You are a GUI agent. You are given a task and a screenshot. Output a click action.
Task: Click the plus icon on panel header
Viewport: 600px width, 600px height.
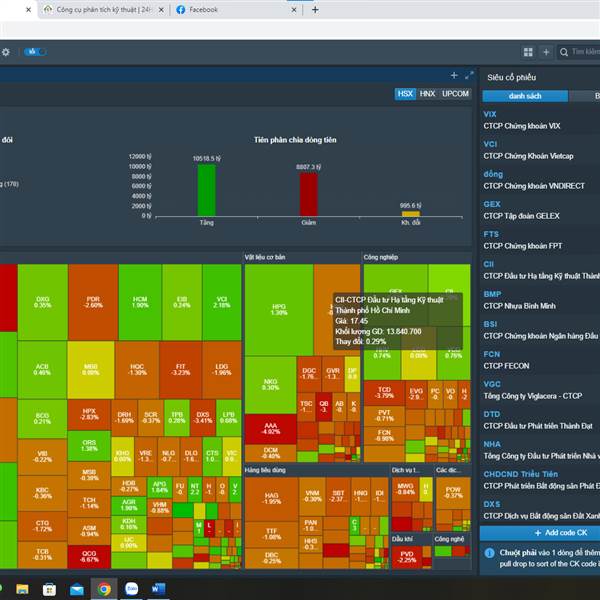(454, 75)
